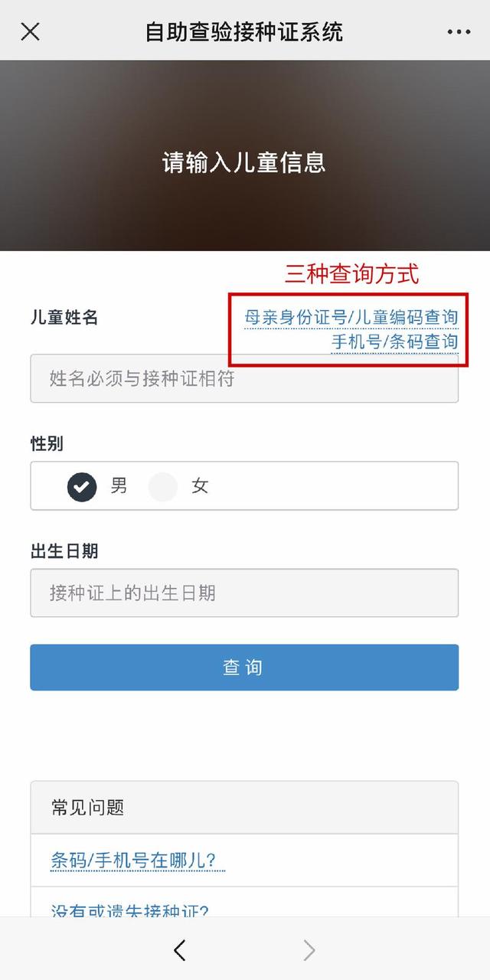Image resolution: width=490 pixels, height=980 pixels.
Task: Click the 自助查验接种证系统 page title
Action: 244,32
